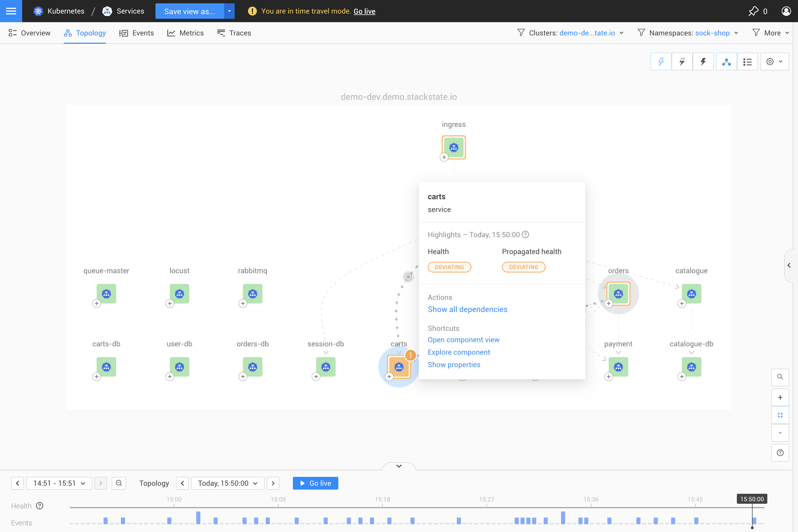Click the fit-to-screen icon
This screenshot has width=798, height=532.
[x=780, y=415]
